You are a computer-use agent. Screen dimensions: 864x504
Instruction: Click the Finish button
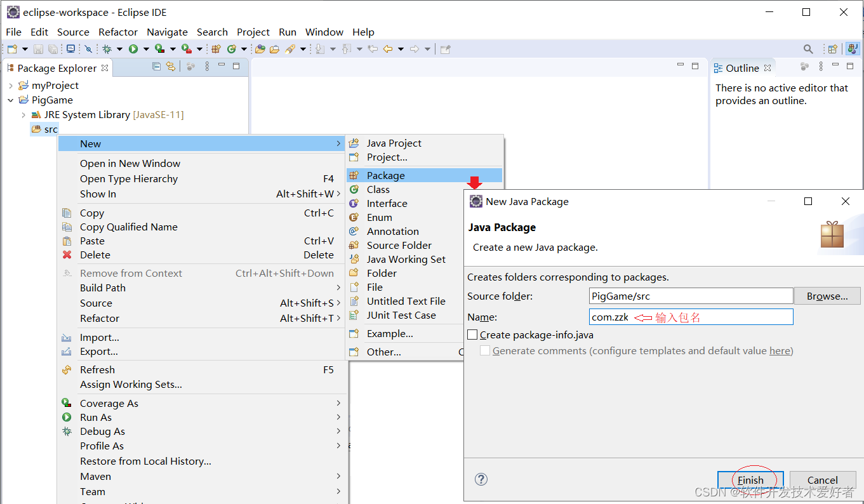click(x=750, y=480)
